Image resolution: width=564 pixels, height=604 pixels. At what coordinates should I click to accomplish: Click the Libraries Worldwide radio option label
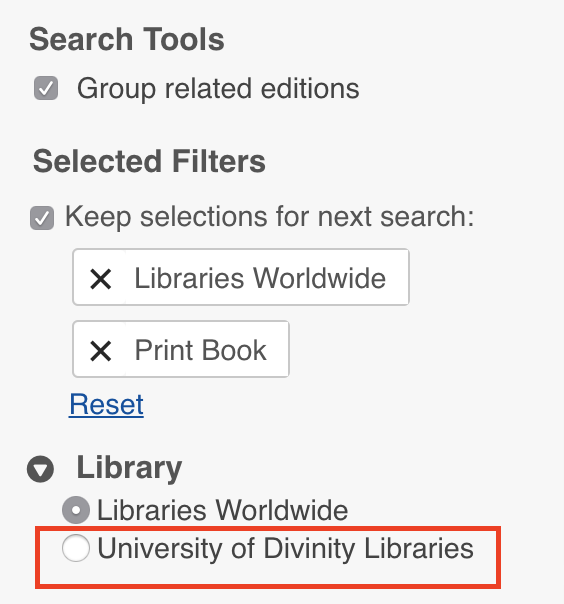223,510
